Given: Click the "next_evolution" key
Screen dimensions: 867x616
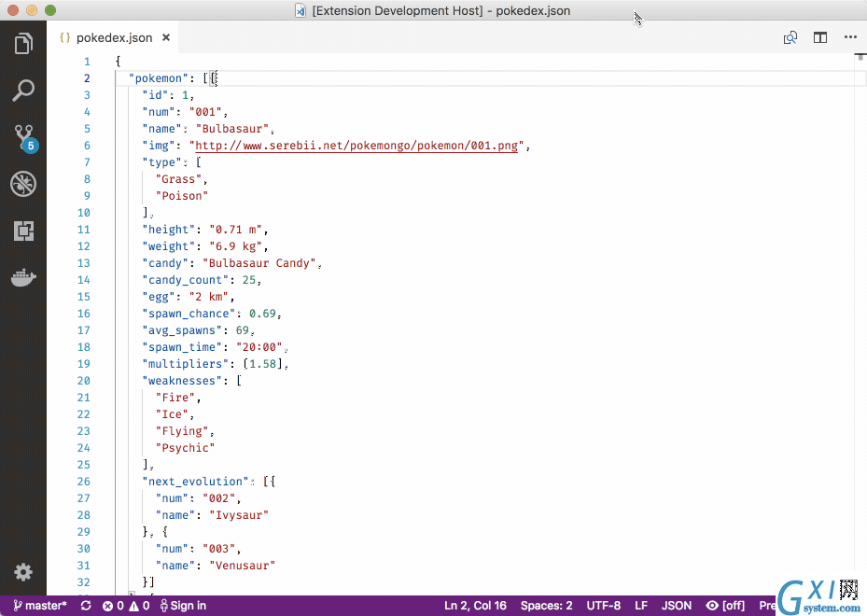Looking at the screenshot, I should coord(195,482).
